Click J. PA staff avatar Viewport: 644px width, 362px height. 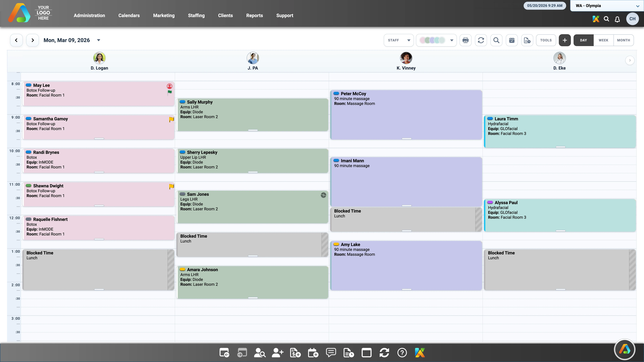tap(253, 58)
